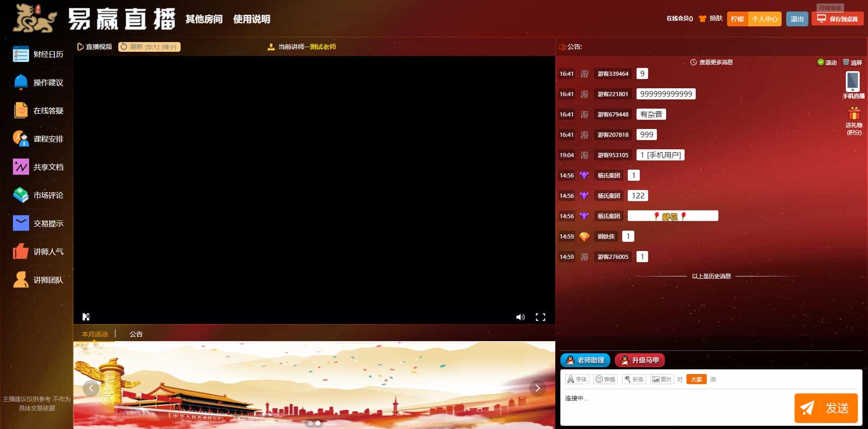Go to the previous banner slide
This screenshot has width=868, height=429.
[91, 388]
